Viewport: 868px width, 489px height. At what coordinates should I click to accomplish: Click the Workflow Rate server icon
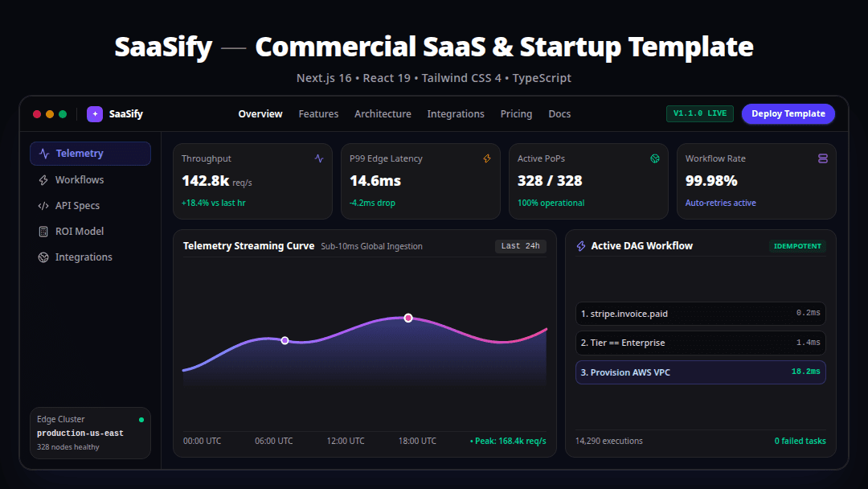pyautogui.click(x=823, y=158)
